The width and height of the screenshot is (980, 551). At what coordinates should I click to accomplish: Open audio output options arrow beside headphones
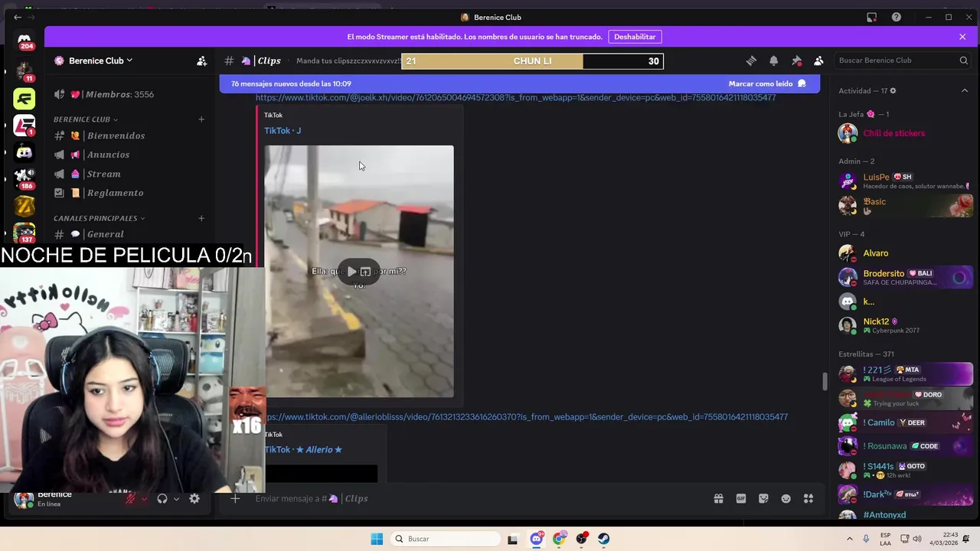[176, 499]
